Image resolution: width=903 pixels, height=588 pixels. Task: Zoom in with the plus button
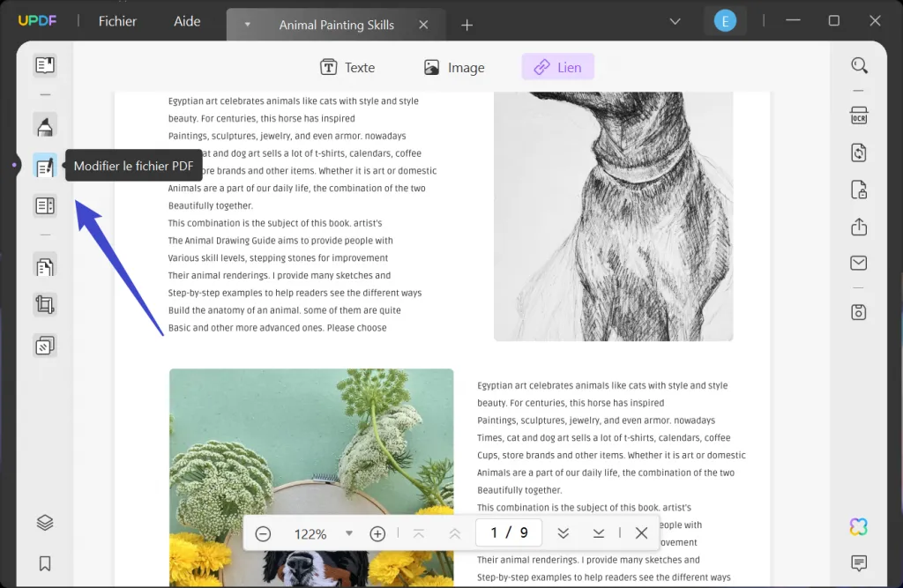(377, 534)
